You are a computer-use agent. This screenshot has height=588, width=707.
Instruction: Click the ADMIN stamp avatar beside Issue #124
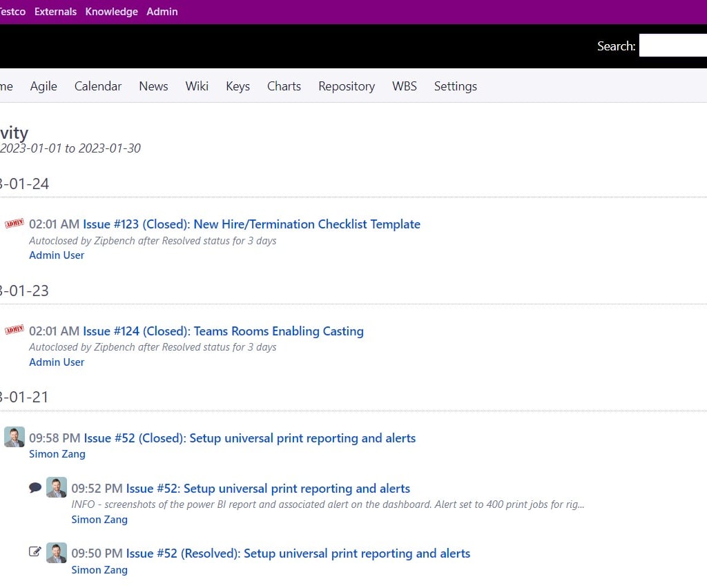(14, 330)
